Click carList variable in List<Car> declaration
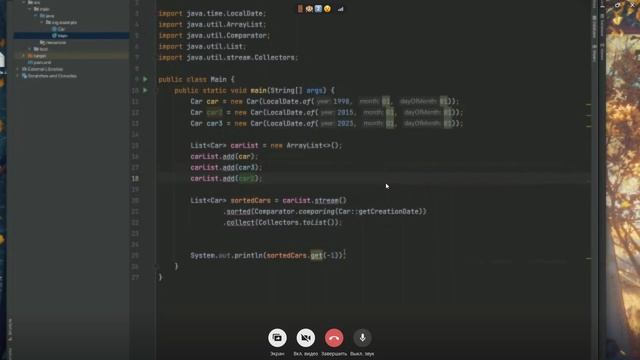640x360 pixels. 244,145
